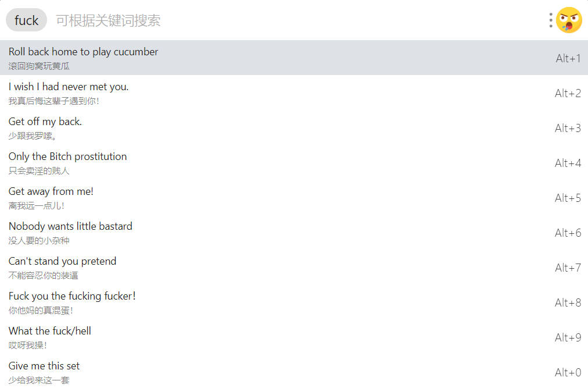
Task: Choose 'Nobody wants little bastard' result
Action: [294, 233]
